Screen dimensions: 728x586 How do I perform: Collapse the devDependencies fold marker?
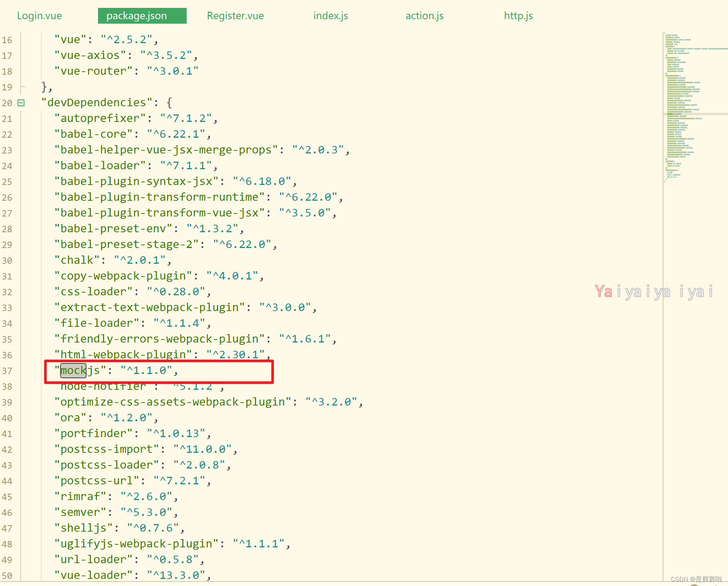(x=21, y=103)
